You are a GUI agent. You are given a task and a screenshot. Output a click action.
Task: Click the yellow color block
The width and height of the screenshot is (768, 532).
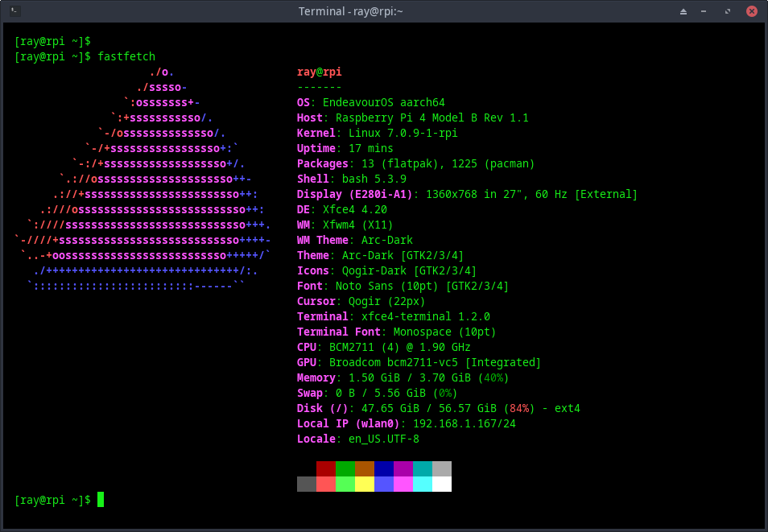tap(365, 484)
